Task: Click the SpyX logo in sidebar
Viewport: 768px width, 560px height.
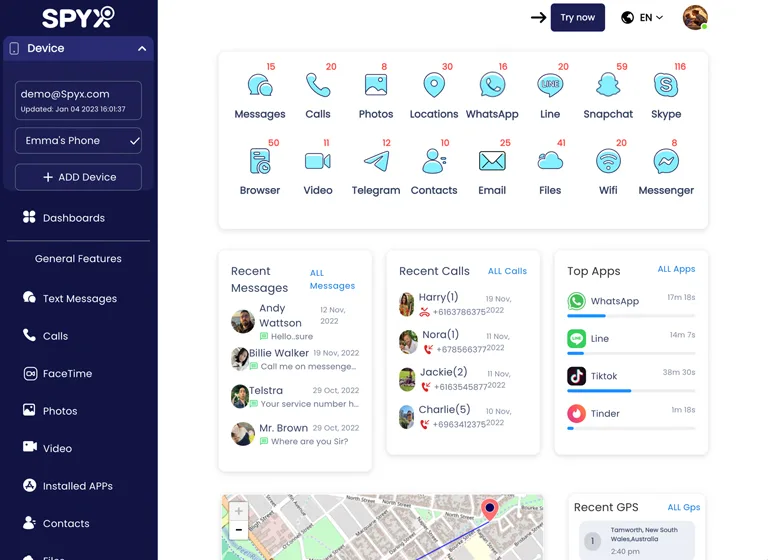Action: [78, 18]
